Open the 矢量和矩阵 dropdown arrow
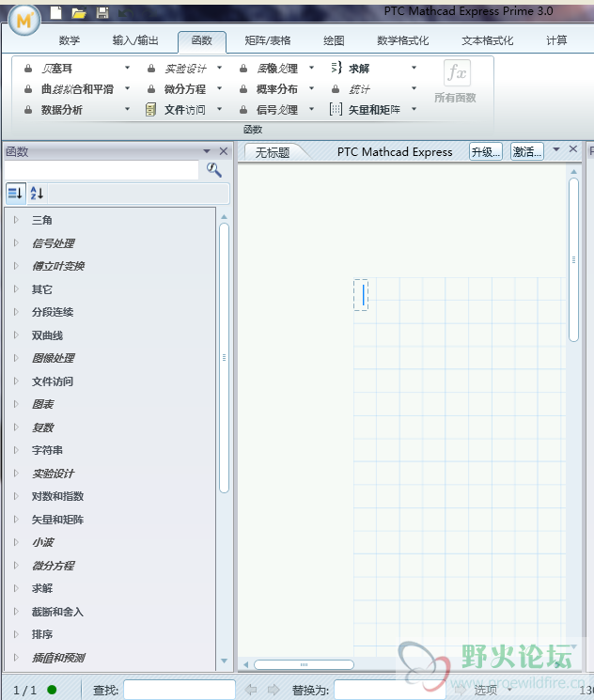Viewport: 594px width, 700px height. coord(414,109)
